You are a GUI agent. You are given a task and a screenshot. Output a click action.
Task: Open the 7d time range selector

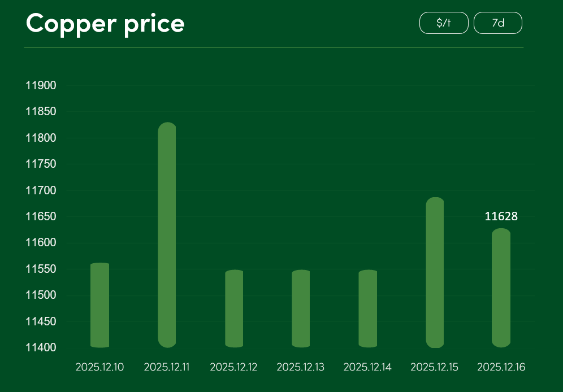click(497, 23)
